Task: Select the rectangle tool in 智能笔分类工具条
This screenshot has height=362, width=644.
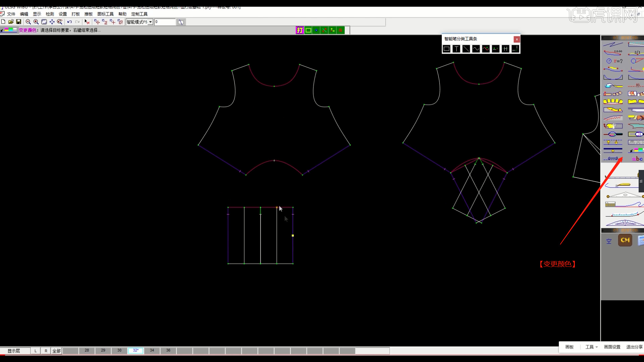Action: 446,49
